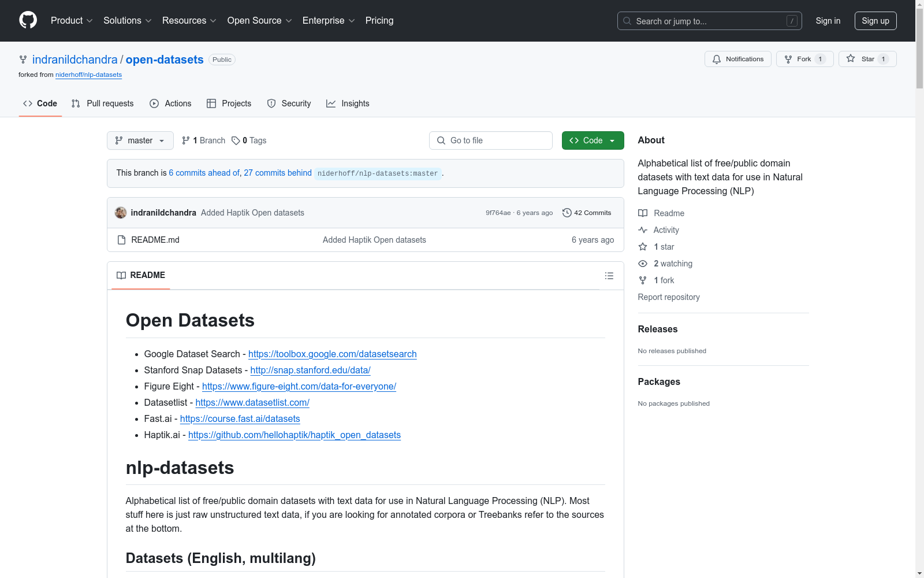Click the book icon on README tab

coord(121,275)
